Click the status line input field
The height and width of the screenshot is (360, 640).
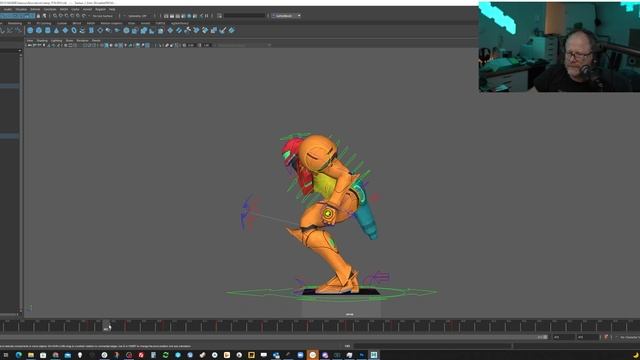point(245,16)
